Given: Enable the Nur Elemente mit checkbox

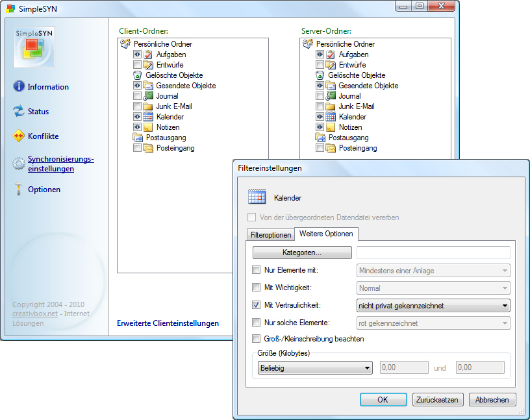Looking at the screenshot, I should pyautogui.click(x=256, y=270).
